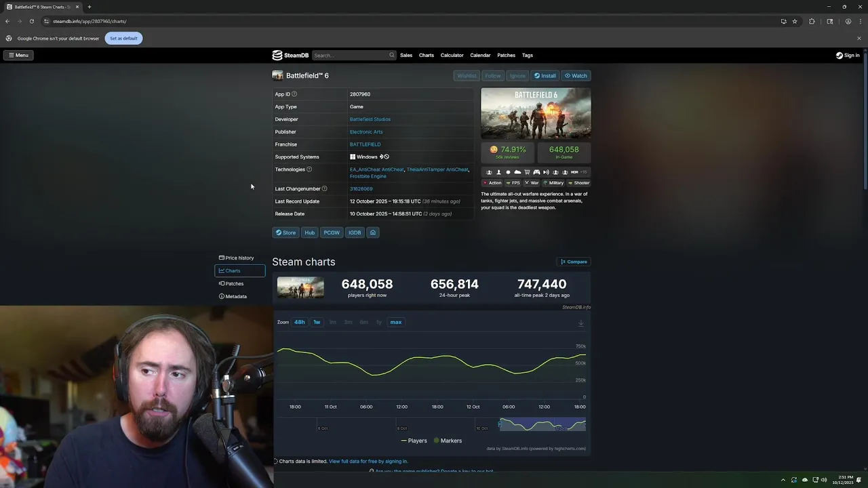
Task: Click App ID help question icon
Action: [x=294, y=94]
